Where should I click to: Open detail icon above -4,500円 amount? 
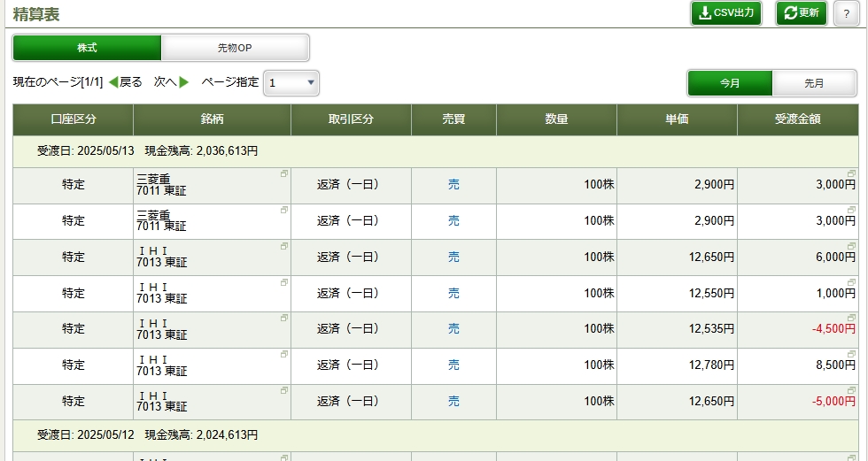click(x=851, y=318)
